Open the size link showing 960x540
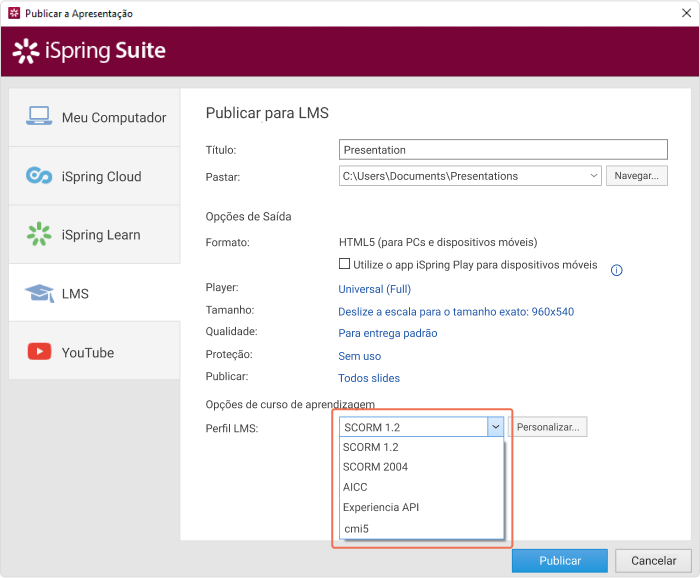 [456, 312]
